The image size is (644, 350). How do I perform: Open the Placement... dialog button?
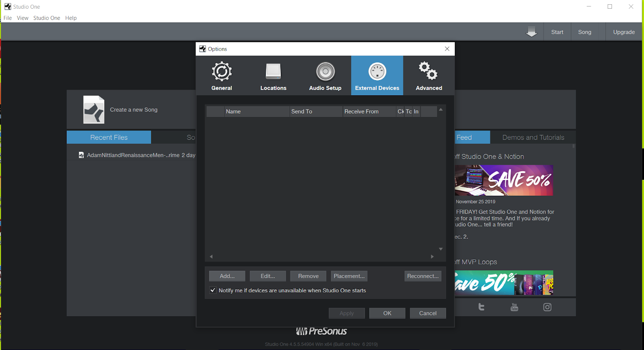pyautogui.click(x=349, y=276)
